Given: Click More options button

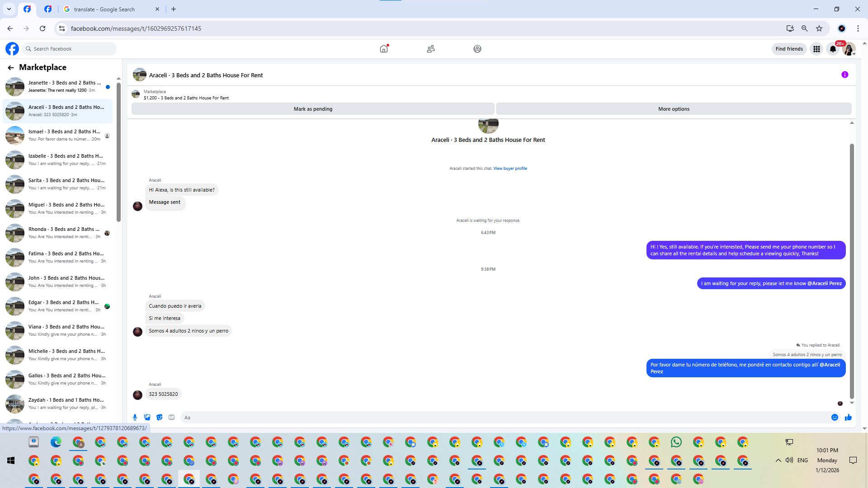Looking at the screenshot, I should (674, 109).
